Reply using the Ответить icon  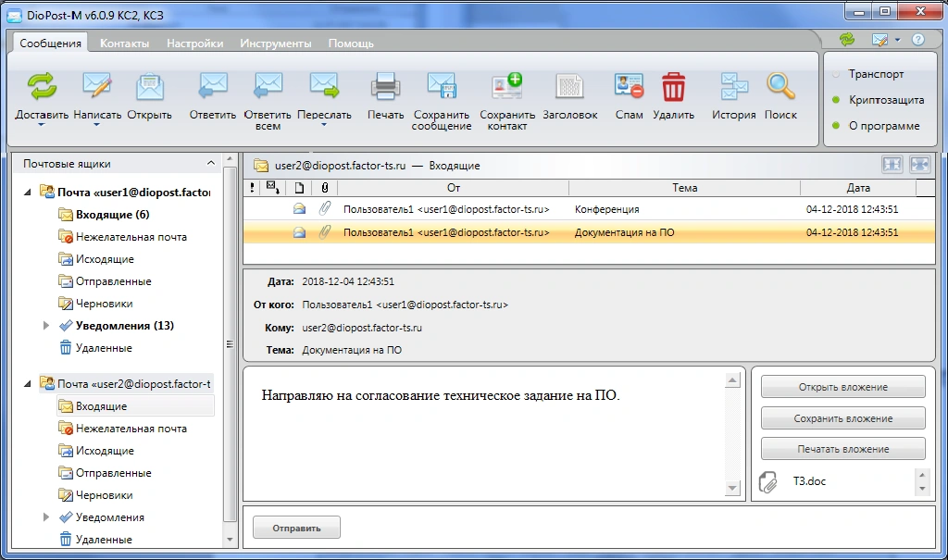point(212,86)
